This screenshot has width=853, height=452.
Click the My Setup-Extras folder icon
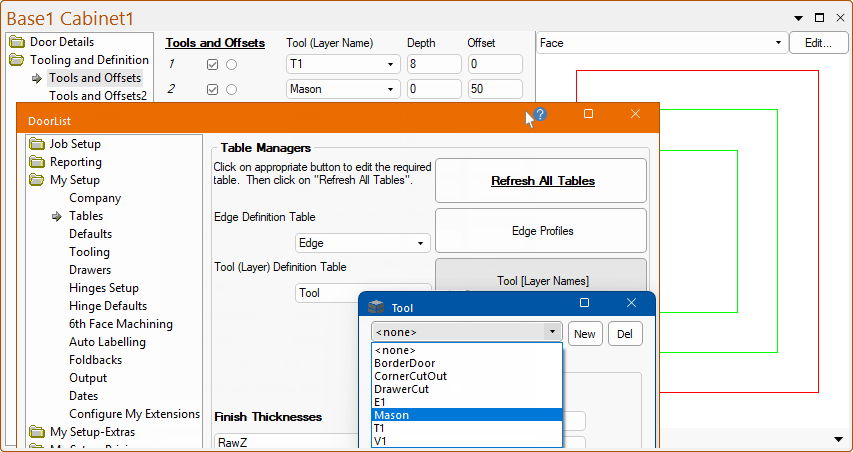tap(37, 432)
